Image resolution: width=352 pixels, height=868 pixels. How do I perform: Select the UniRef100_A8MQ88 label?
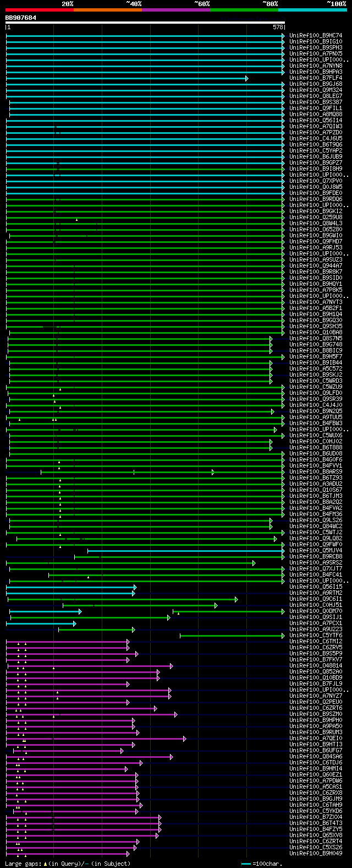(316, 115)
